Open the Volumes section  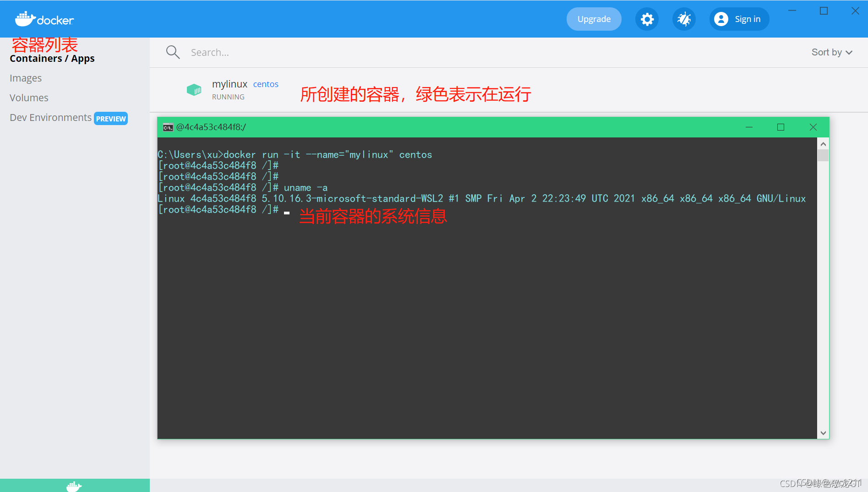29,98
